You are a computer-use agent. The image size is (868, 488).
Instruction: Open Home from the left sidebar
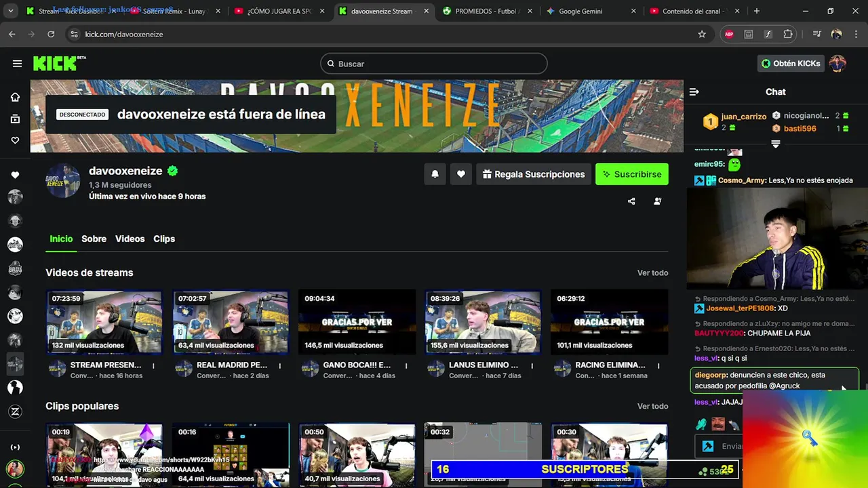pos(15,97)
